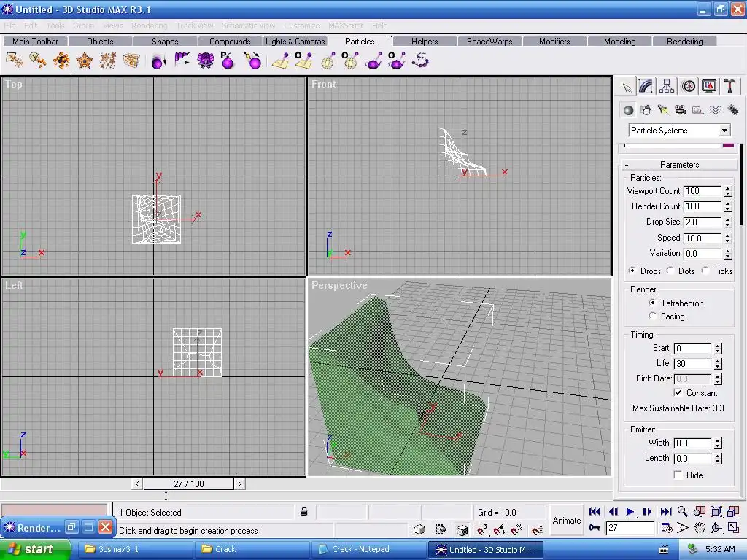
Task: Click the Life spinner arrows
Action: [x=718, y=363]
